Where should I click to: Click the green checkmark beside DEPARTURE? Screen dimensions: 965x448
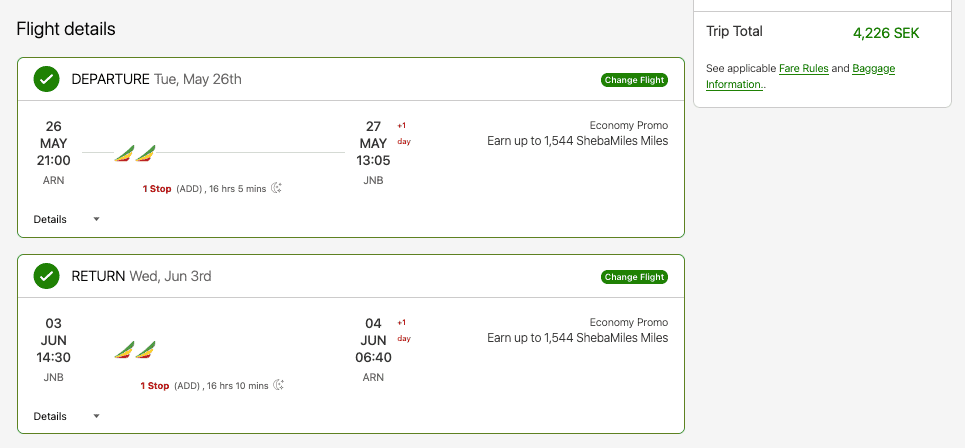point(46,79)
